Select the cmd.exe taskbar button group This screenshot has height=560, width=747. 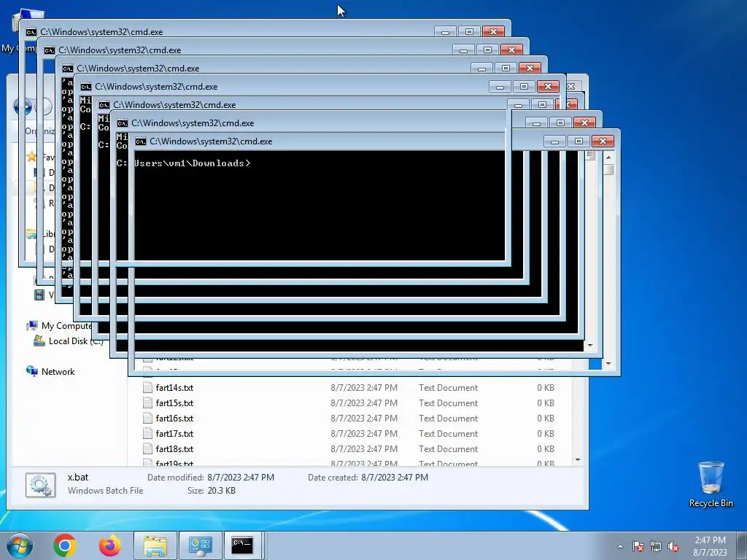coord(243,545)
